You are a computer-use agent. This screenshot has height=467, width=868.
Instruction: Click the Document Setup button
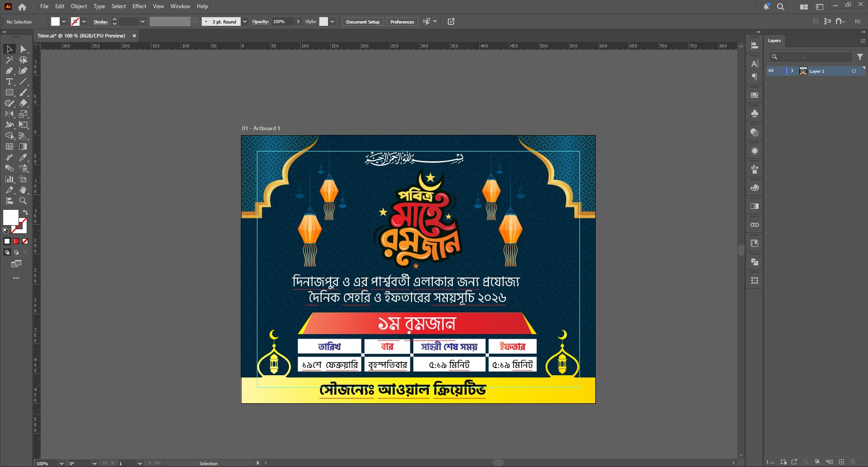click(363, 22)
